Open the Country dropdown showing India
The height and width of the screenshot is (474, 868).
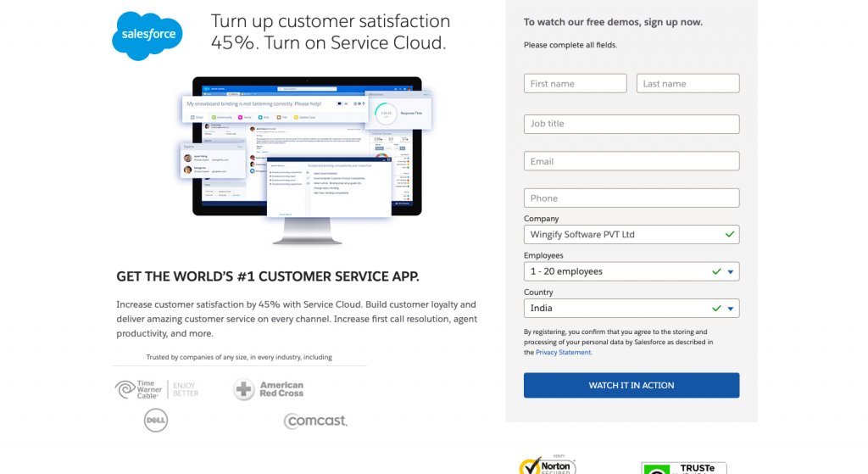pos(632,309)
